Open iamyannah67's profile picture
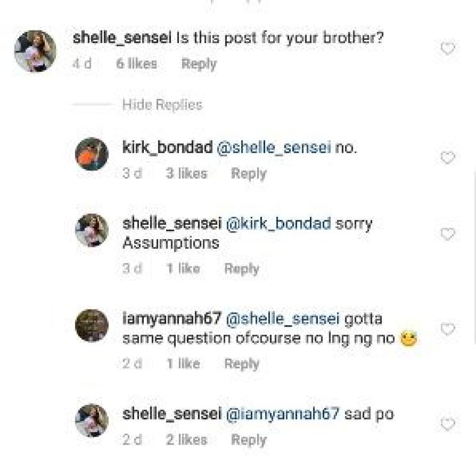This screenshot has width=476, height=456. tap(92, 325)
